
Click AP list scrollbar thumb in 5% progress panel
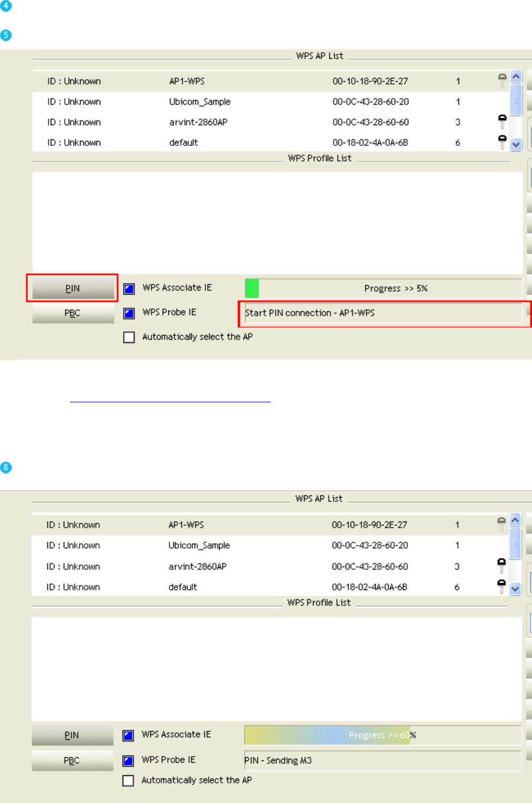(x=516, y=100)
